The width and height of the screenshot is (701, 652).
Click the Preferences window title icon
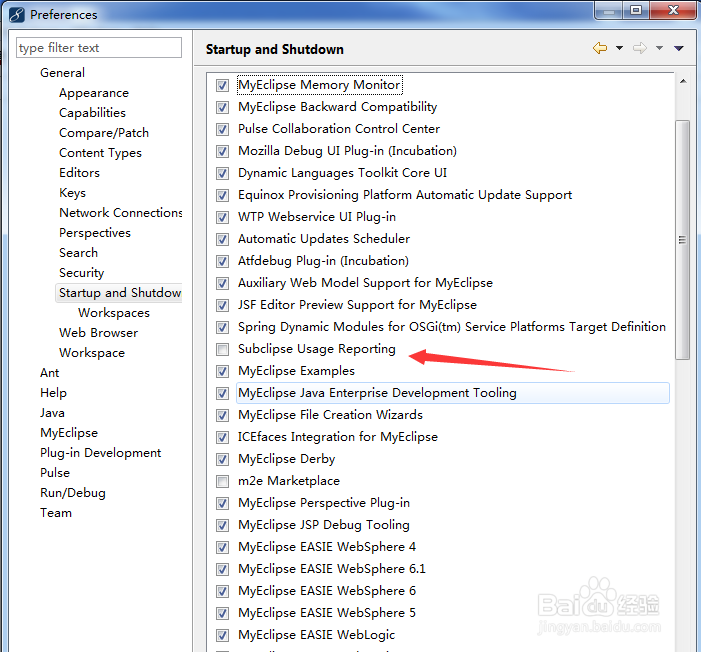[x=17, y=14]
